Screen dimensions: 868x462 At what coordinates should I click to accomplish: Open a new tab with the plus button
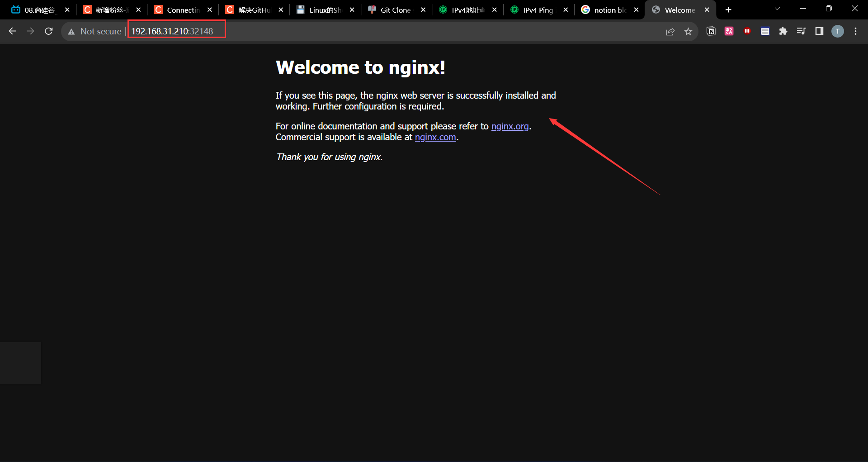click(728, 10)
